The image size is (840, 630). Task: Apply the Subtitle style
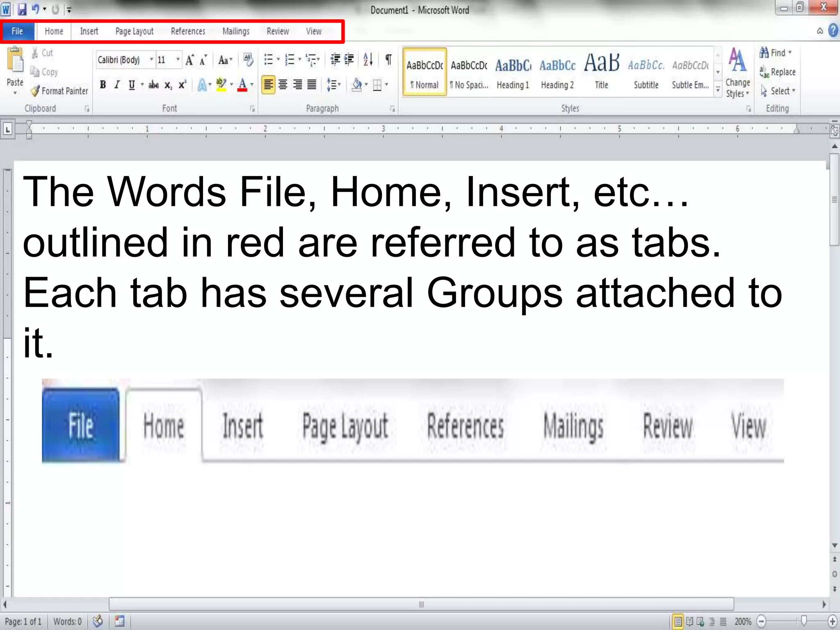(x=646, y=72)
